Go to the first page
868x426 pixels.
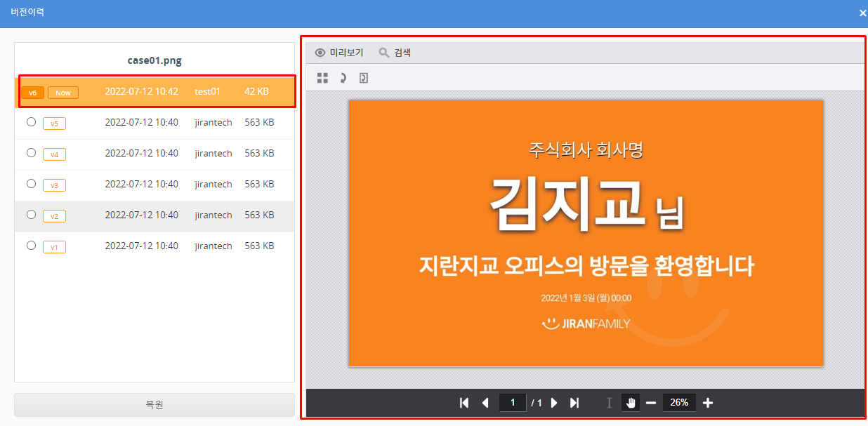[x=464, y=403]
